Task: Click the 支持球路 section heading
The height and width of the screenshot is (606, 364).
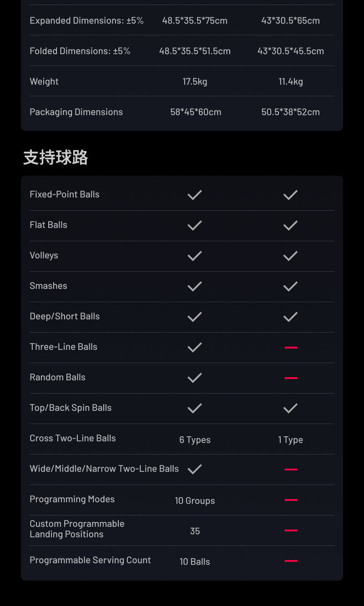Action: (56, 157)
